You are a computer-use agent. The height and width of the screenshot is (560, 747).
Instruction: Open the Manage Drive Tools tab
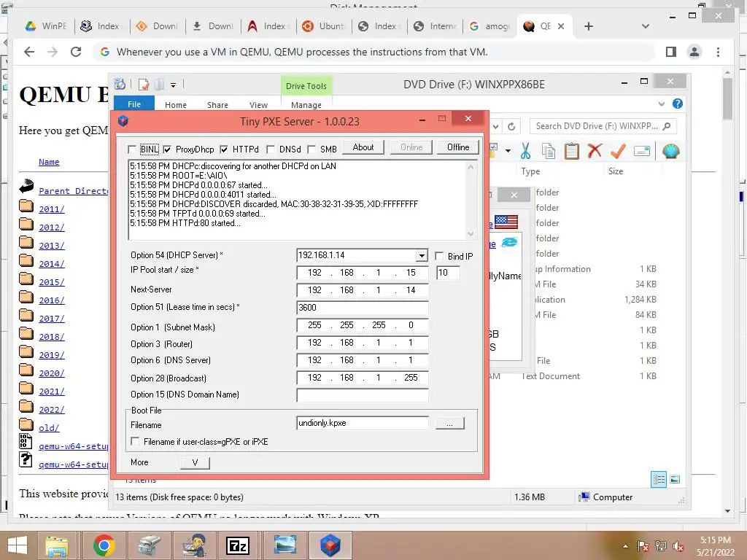coord(306,105)
